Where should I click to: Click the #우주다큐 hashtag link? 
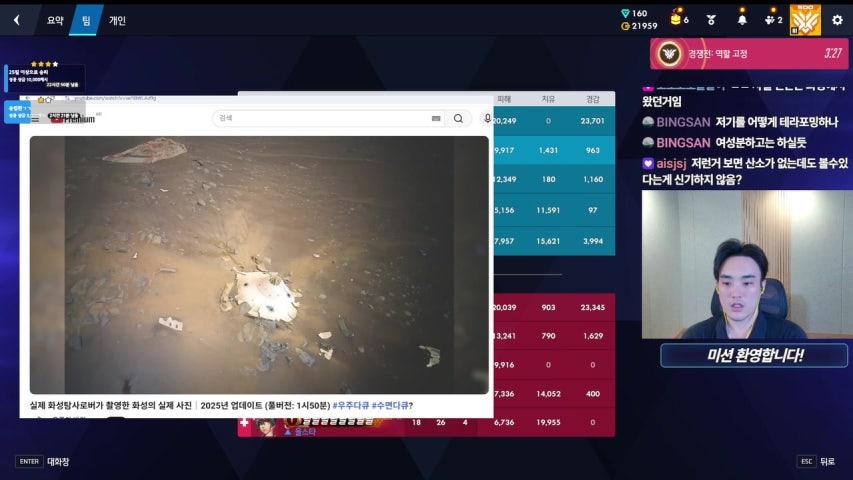click(350, 405)
